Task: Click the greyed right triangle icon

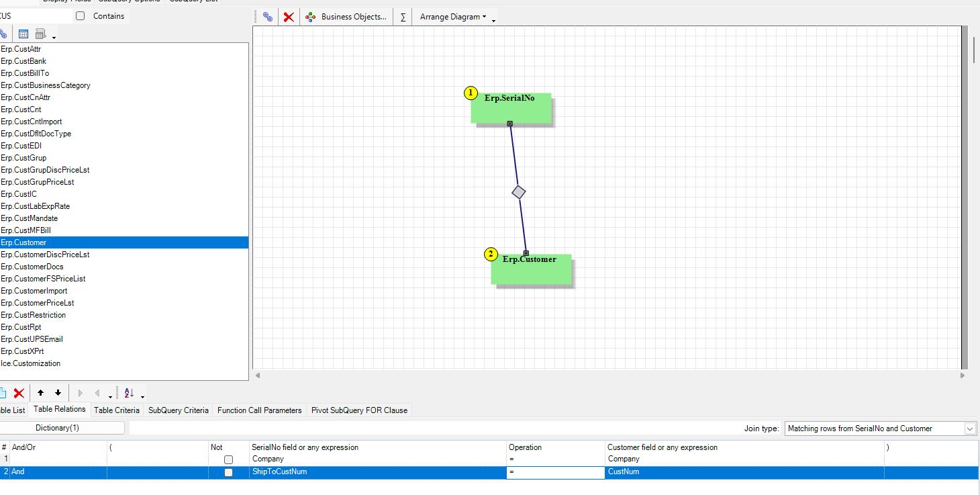Action: [x=81, y=393]
